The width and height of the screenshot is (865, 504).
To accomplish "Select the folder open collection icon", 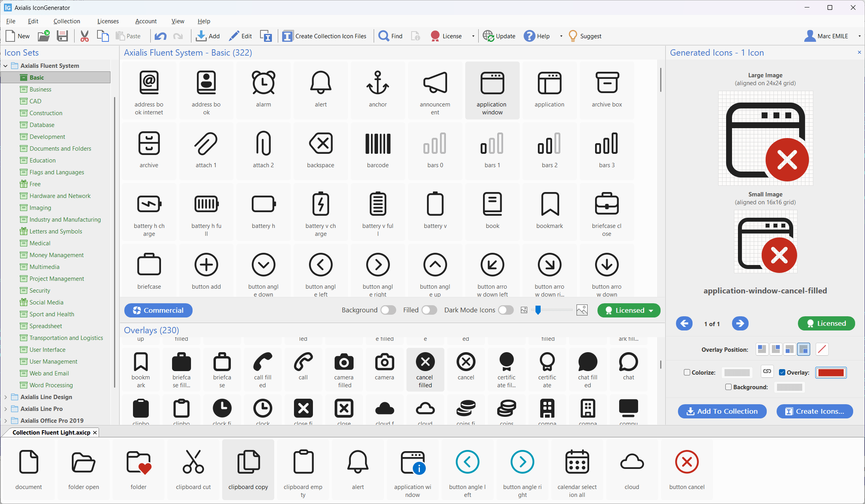I will coord(84,470).
